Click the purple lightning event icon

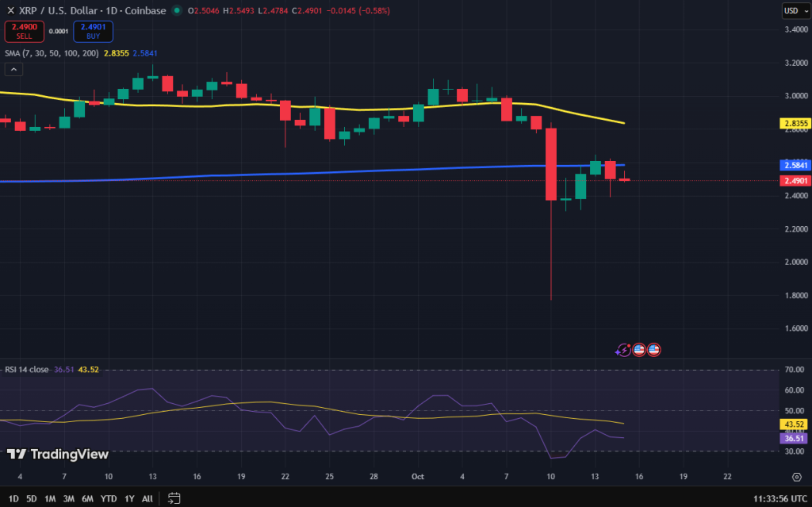tap(623, 350)
